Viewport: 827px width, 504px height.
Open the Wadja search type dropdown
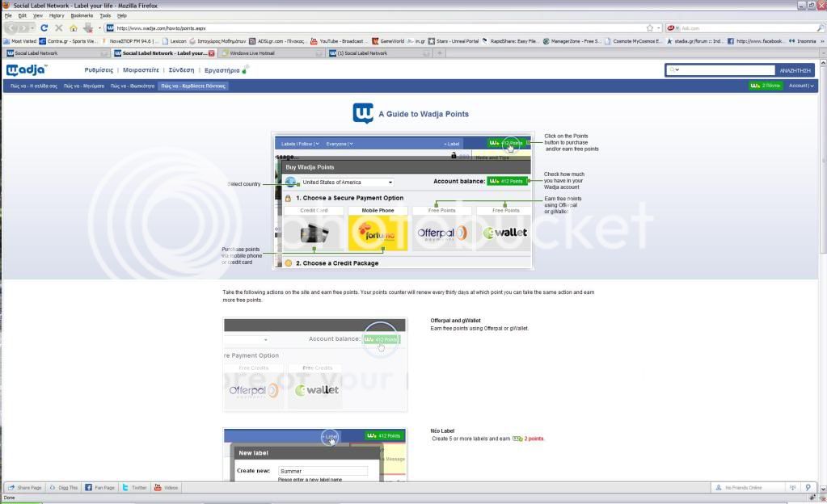pos(674,70)
